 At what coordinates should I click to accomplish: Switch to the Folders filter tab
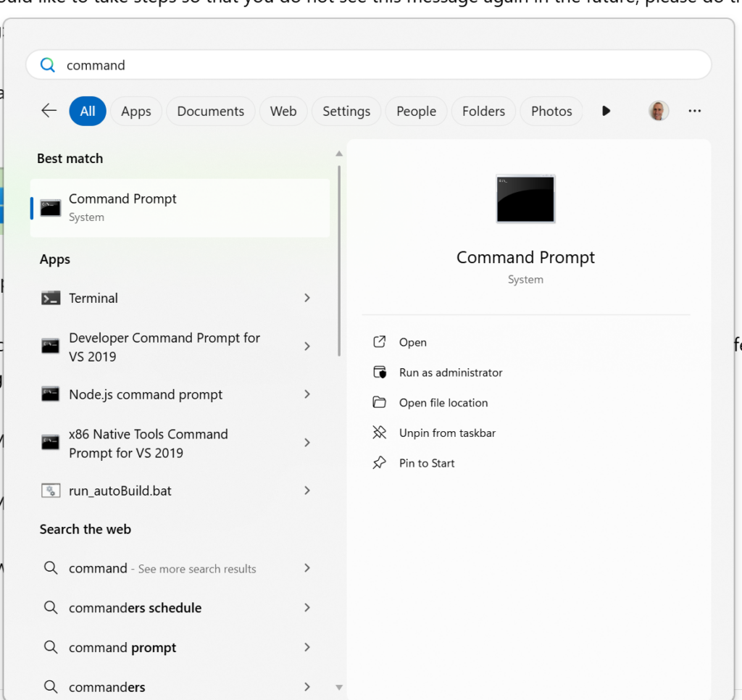(483, 111)
